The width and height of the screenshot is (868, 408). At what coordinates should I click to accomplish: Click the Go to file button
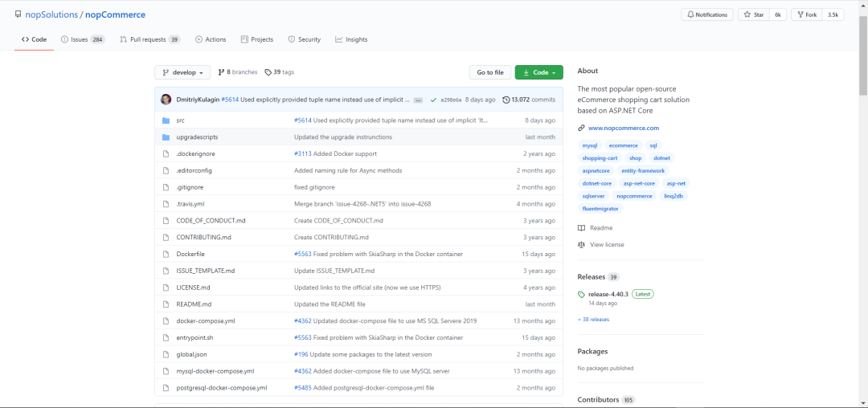pos(490,72)
